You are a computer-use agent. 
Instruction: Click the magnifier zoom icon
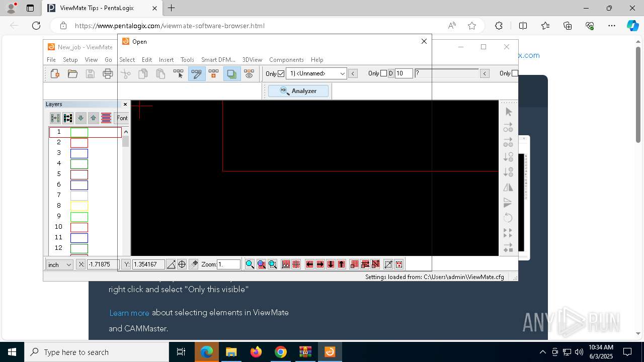pyautogui.click(x=250, y=264)
